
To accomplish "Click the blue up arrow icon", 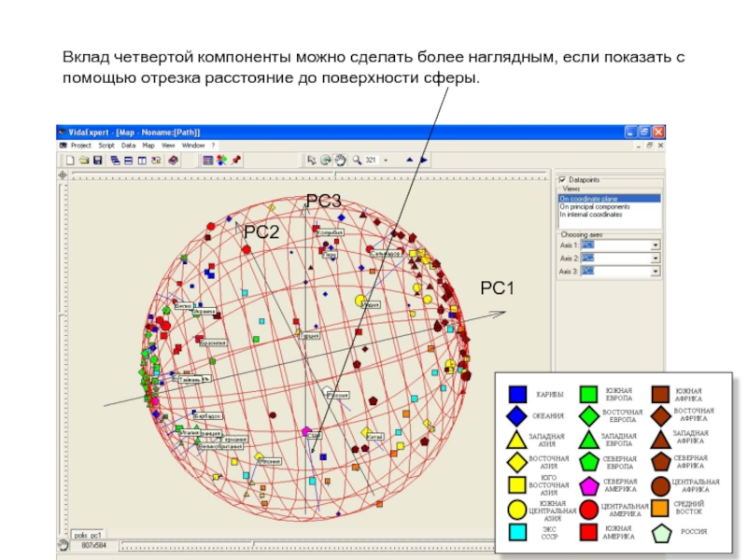I will coord(410,160).
